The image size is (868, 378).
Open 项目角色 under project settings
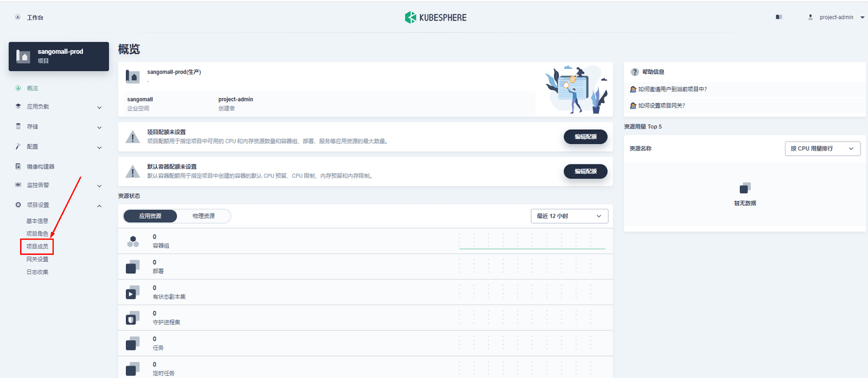[37, 234]
